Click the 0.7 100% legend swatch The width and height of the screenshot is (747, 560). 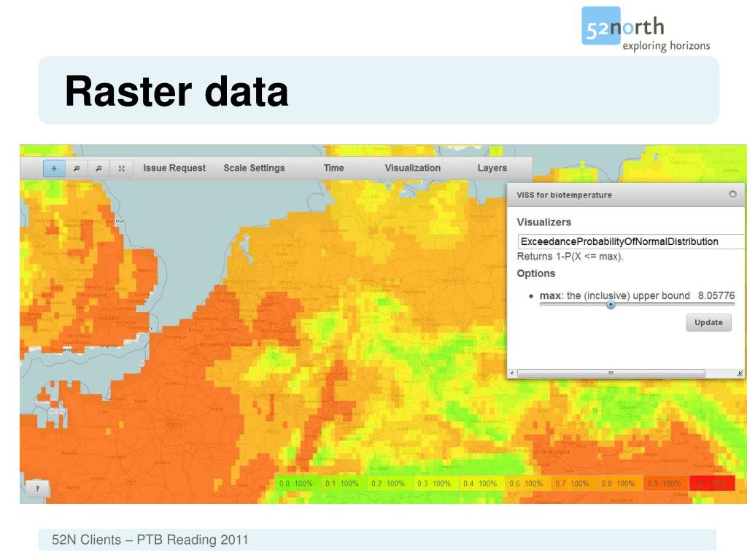click(x=573, y=483)
